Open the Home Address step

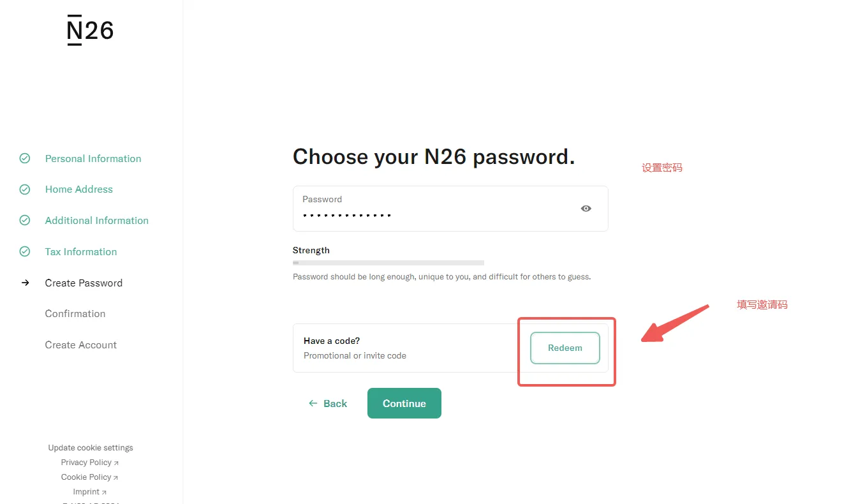point(78,189)
